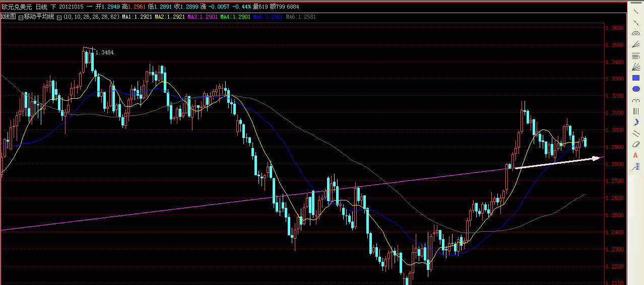Click the MA1:1.2921 legend value
The image size is (644, 285).
[x=137, y=17]
